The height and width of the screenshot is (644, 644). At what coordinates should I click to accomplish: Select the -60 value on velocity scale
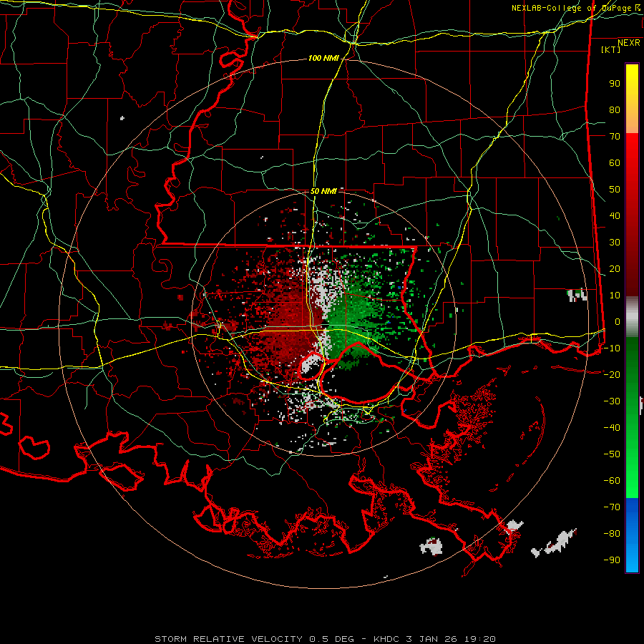pyautogui.click(x=612, y=481)
